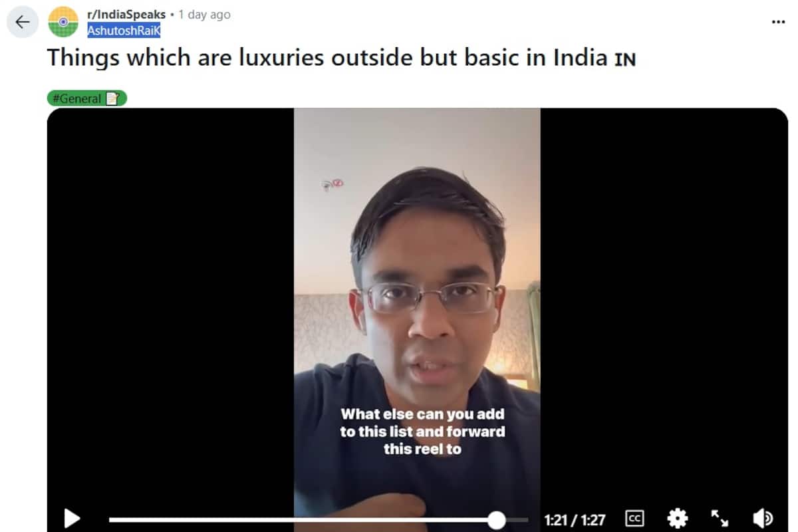Go back using the left arrow button
798x532 pixels.
click(23, 22)
